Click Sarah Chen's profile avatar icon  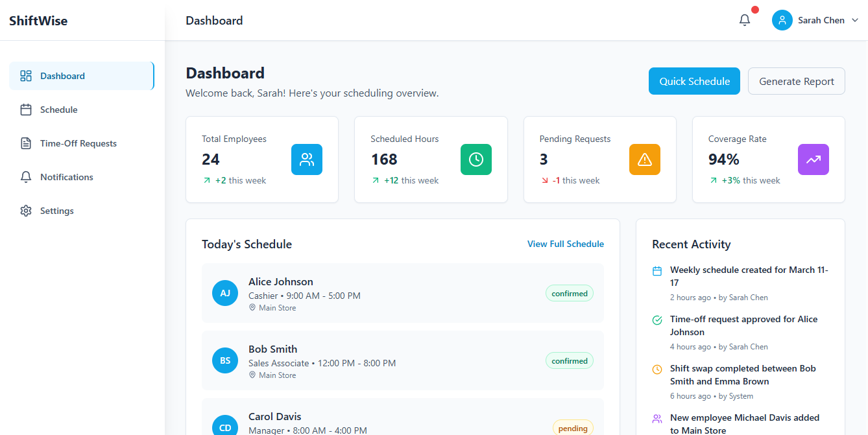(x=782, y=20)
